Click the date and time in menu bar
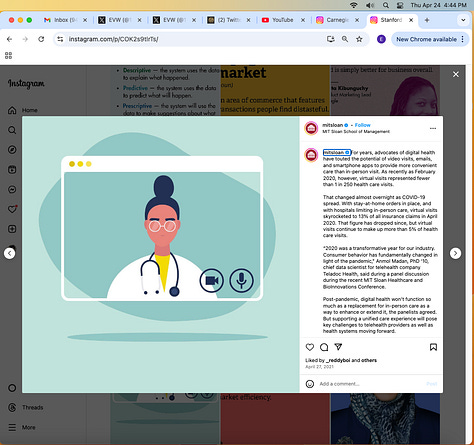Viewport: 474px width, 445px height. (438, 5)
